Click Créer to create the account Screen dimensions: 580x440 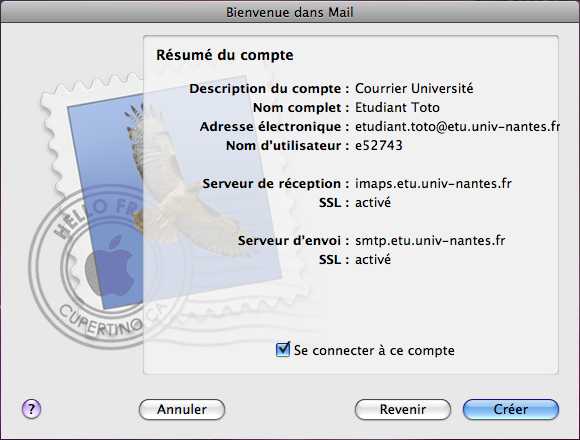511,409
